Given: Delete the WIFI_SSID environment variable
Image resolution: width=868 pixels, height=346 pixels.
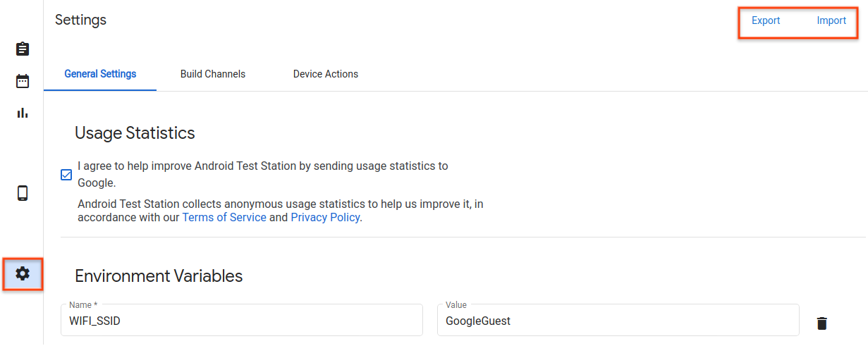Looking at the screenshot, I should pyautogui.click(x=821, y=323).
